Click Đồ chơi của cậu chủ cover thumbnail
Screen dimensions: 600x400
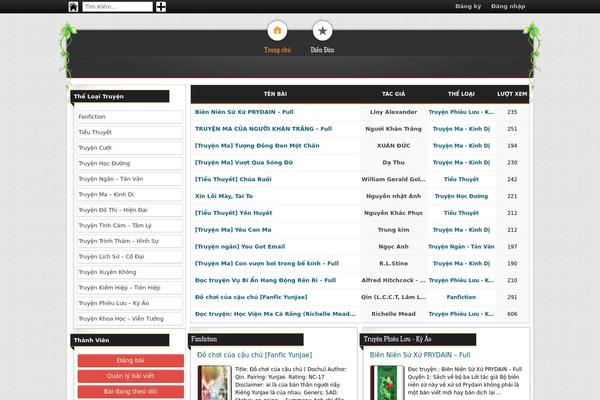pos(214,383)
